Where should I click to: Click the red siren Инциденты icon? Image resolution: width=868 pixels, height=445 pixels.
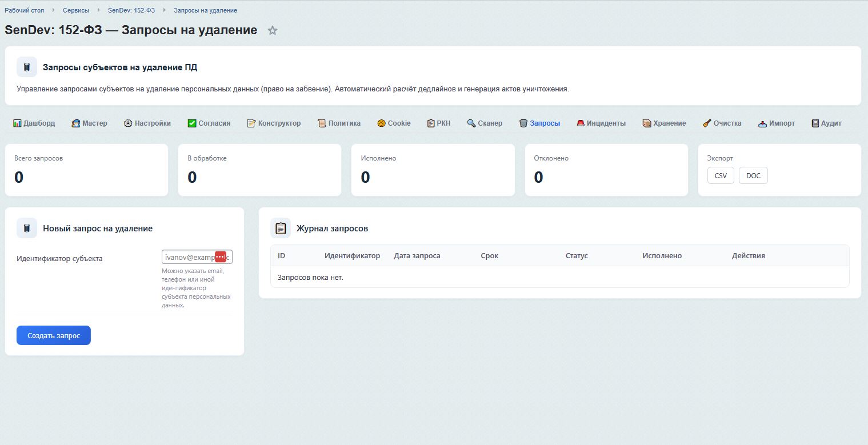point(581,123)
